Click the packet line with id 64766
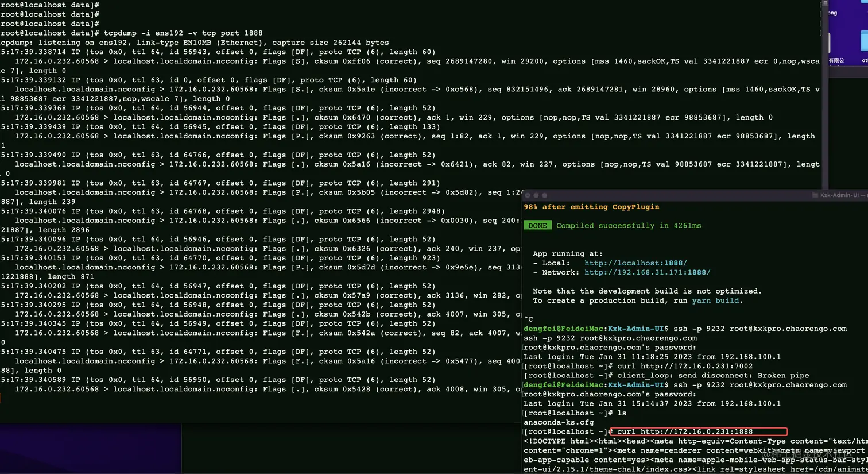The image size is (868, 474). [x=218, y=155]
